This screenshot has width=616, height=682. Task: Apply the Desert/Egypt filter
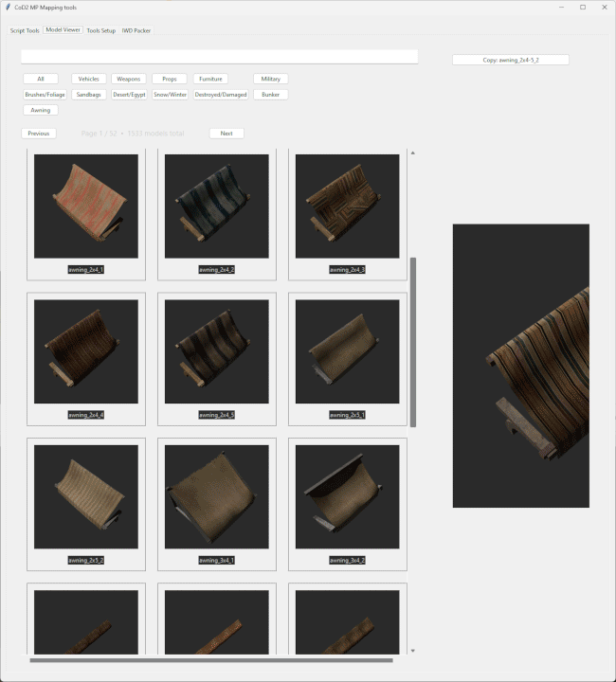tap(129, 95)
